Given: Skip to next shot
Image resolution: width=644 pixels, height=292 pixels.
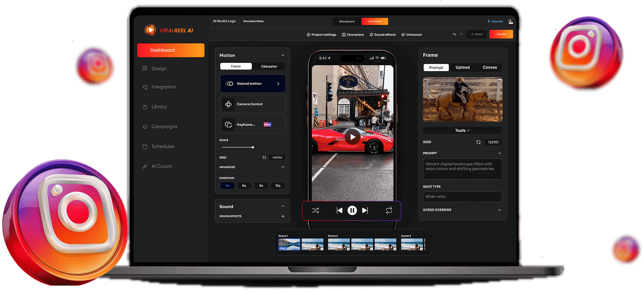Looking at the screenshot, I should coord(365,210).
